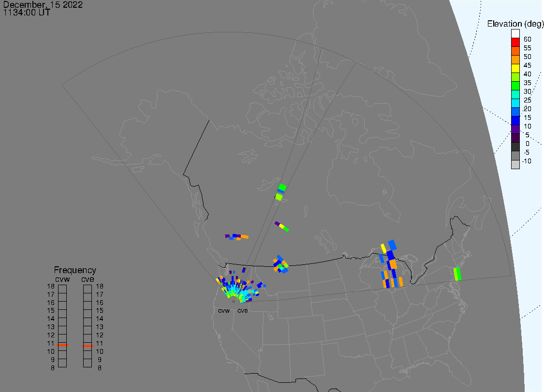Select the purple swatch in the elevation color bar
544x392 pixels.
tap(515, 129)
